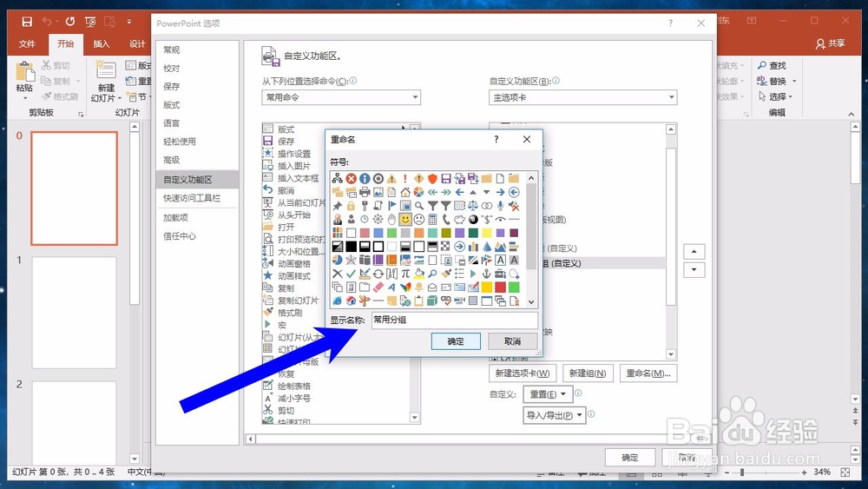
Task: Choose the sad face symbol
Action: click(x=419, y=219)
